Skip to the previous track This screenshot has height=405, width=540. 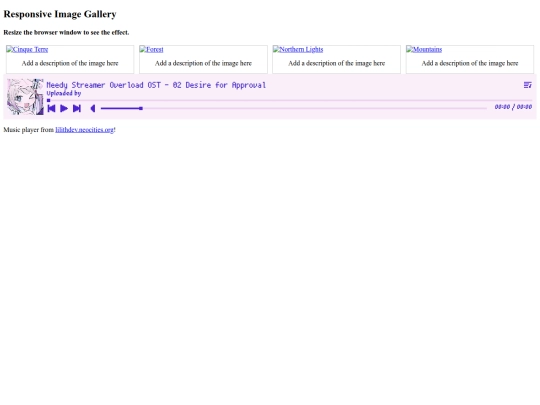[x=51, y=108]
